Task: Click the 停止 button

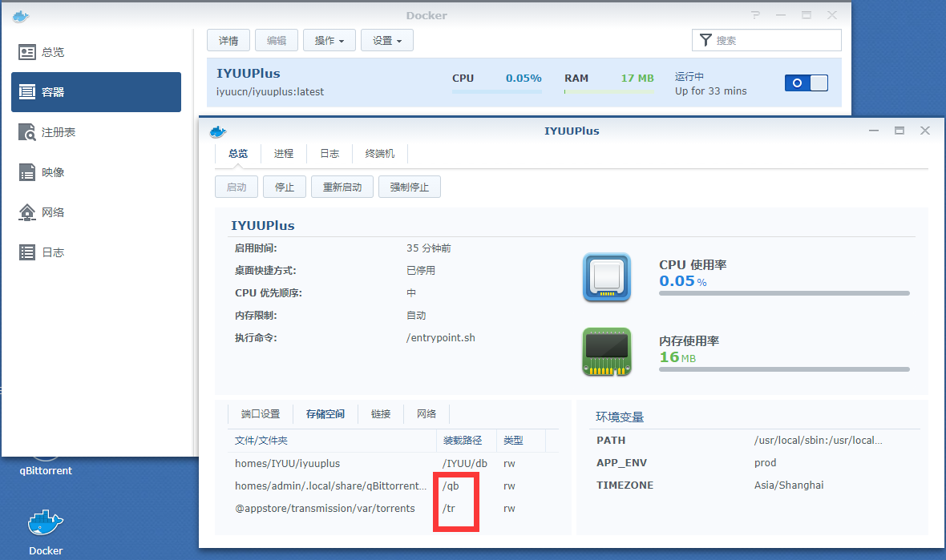Action: 284,187
